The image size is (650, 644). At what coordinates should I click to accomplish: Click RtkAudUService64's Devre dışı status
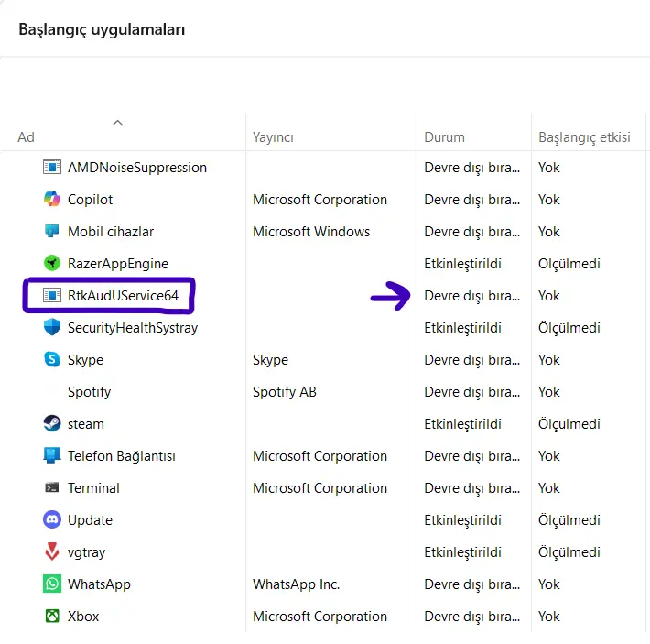(471, 296)
